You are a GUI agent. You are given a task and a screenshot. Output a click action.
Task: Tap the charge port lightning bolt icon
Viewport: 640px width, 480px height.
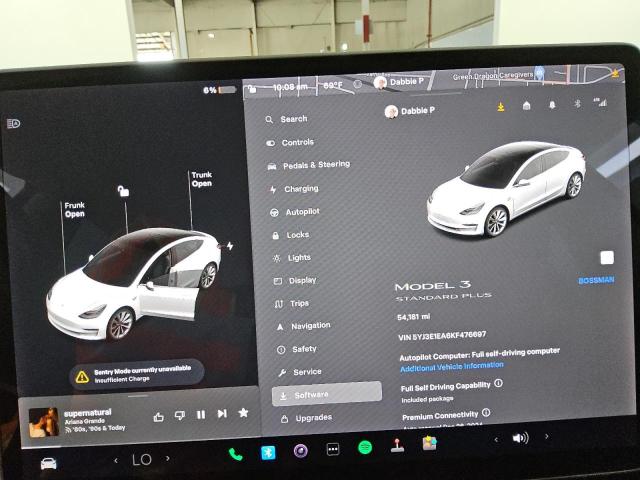tap(230, 246)
